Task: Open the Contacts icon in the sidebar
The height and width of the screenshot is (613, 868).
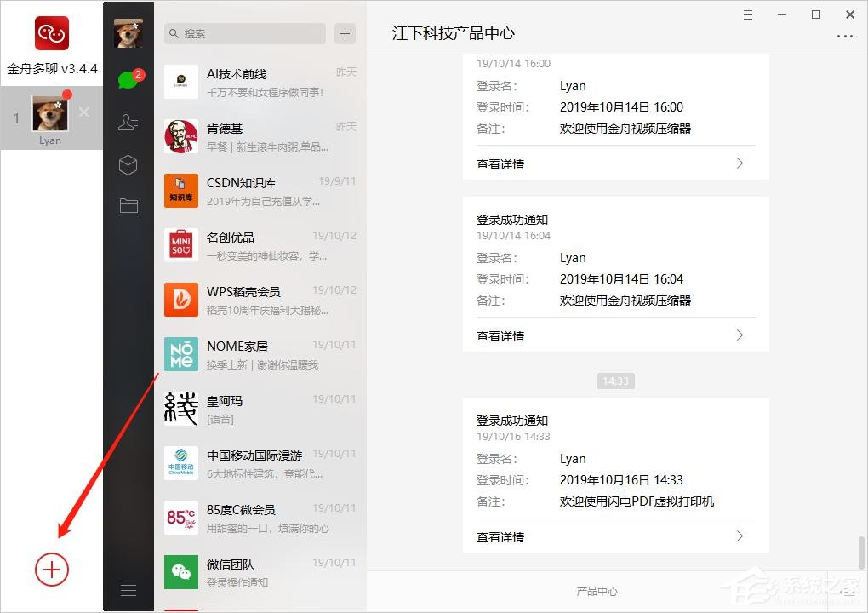Action: click(128, 122)
